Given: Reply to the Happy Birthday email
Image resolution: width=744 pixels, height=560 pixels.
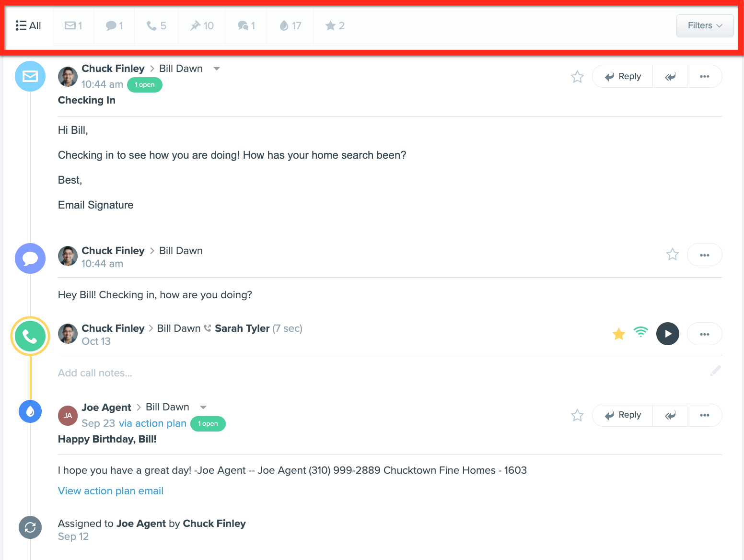Looking at the screenshot, I should (x=623, y=415).
